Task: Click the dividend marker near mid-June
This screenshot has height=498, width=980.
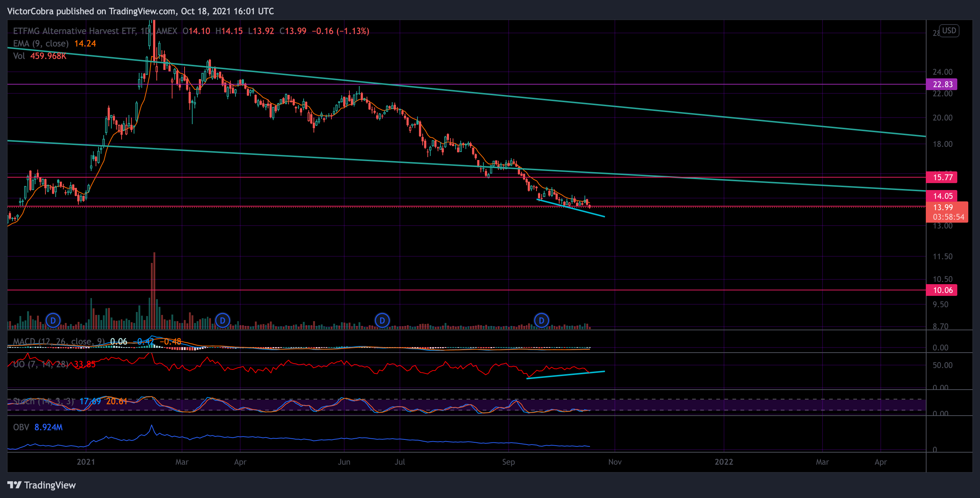Action: [382, 321]
